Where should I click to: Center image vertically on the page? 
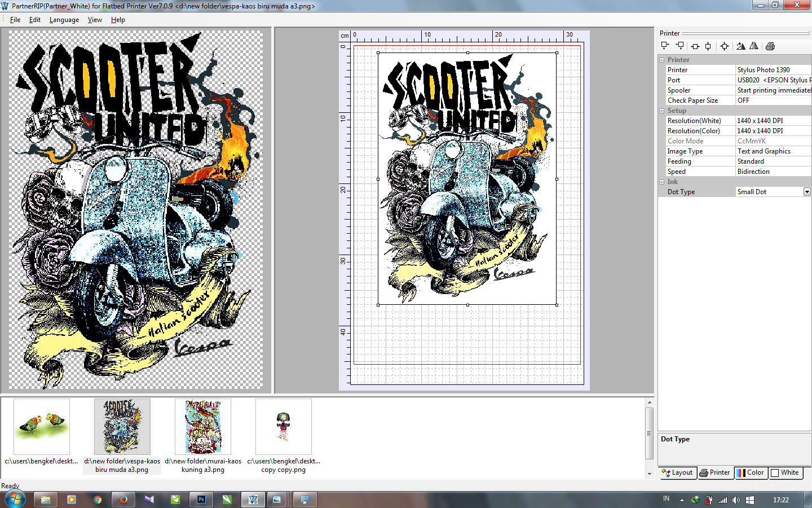point(708,46)
